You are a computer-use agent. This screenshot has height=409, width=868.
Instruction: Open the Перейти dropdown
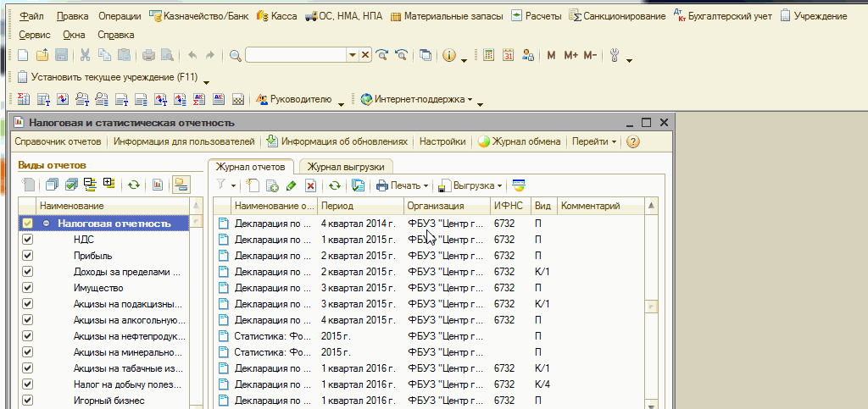click(594, 141)
